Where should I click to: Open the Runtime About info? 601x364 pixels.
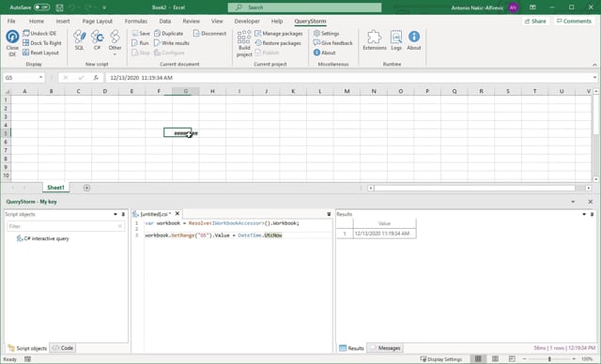pyautogui.click(x=414, y=40)
